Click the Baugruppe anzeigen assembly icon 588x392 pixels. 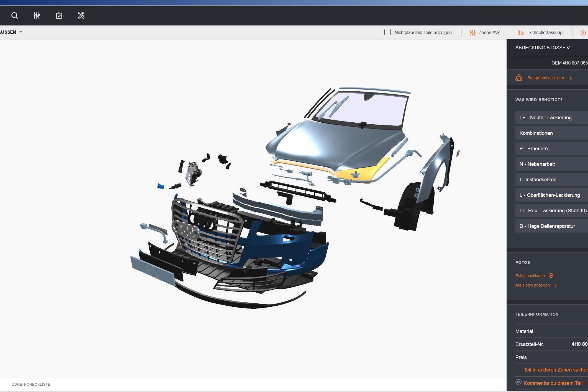tap(519, 78)
